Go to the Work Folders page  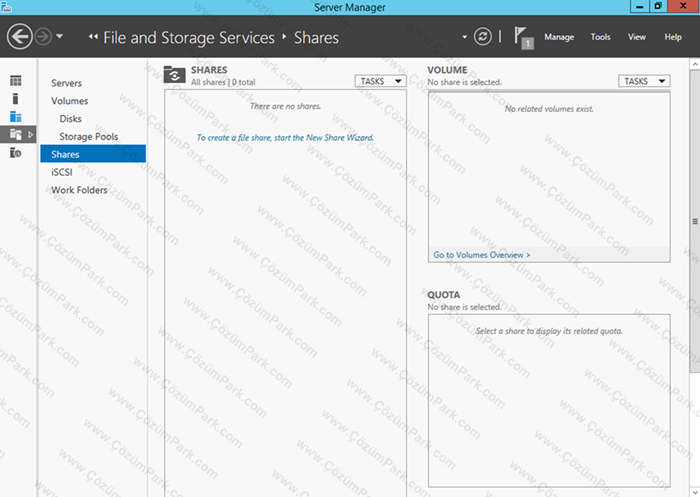[79, 190]
